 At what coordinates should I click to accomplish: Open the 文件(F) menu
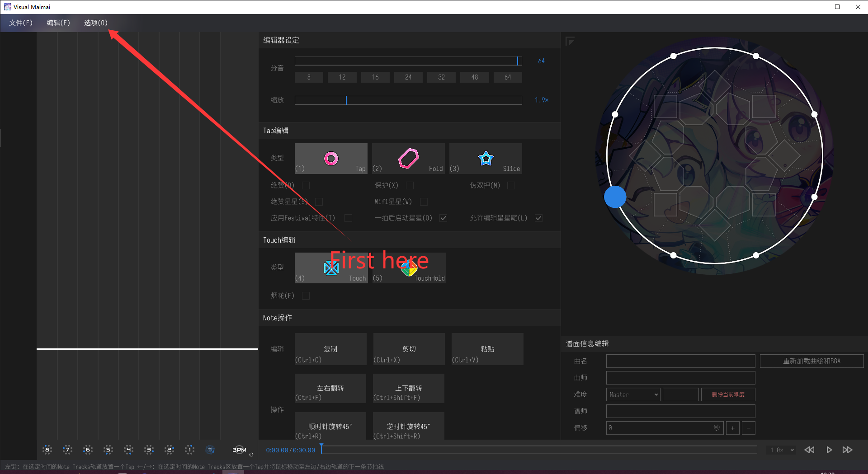pos(21,23)
